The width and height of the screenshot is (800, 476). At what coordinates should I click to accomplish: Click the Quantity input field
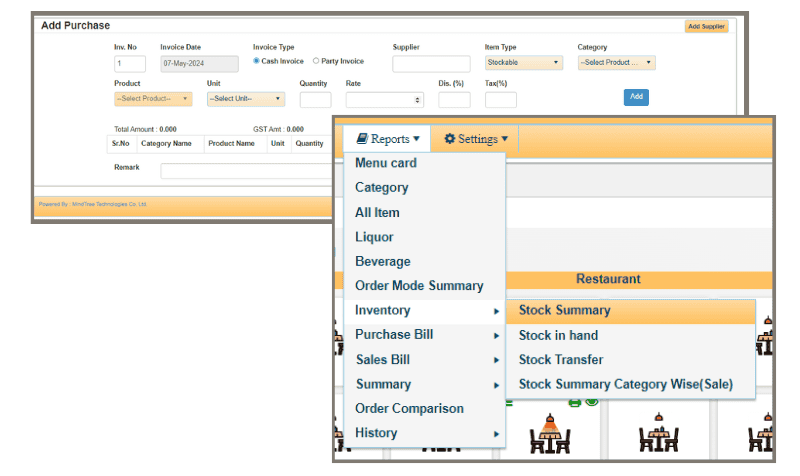(x=315, y=100)
